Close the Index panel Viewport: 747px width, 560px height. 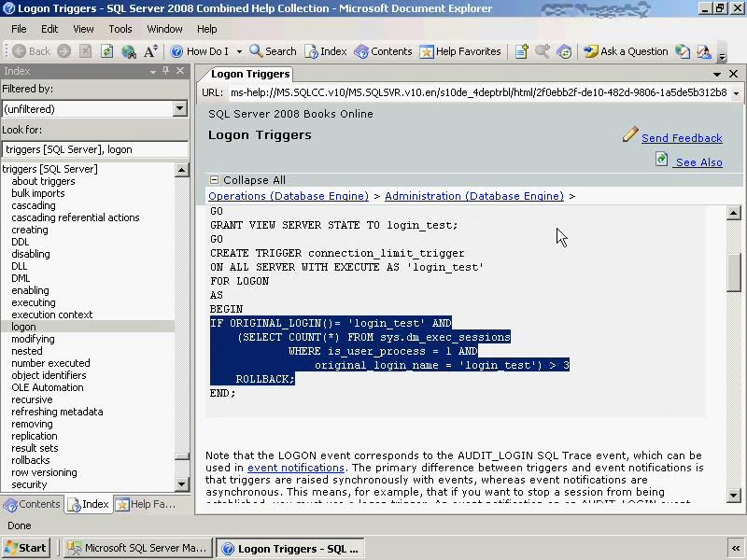180,71
